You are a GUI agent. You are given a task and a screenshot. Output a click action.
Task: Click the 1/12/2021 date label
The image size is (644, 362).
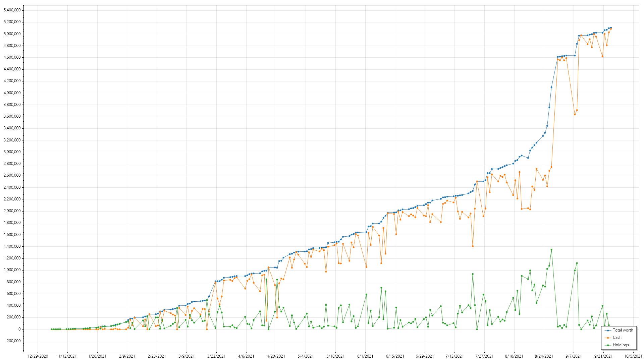pos(67,356)
